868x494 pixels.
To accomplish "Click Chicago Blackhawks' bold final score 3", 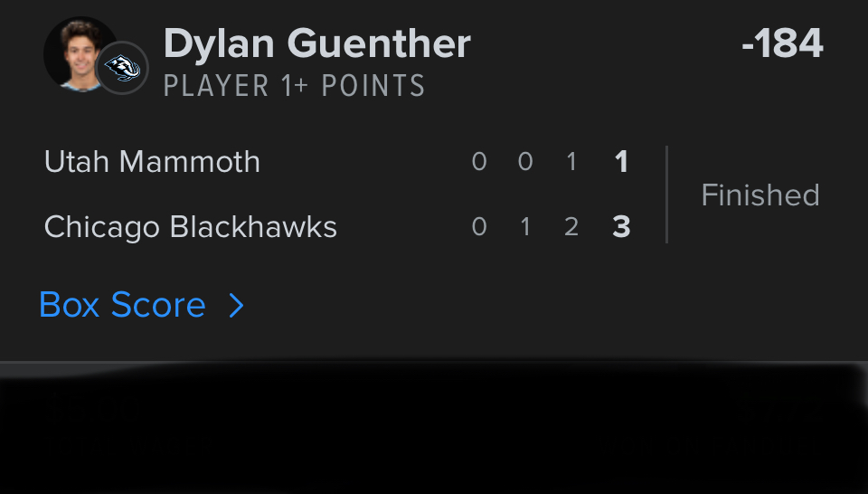I will tap(621, 226).
